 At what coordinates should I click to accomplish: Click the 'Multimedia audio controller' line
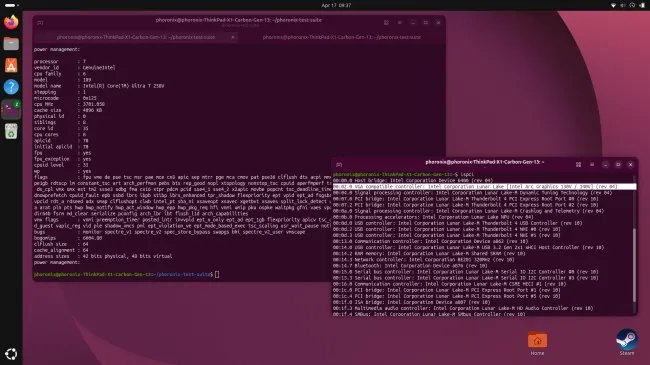[463, 309]
